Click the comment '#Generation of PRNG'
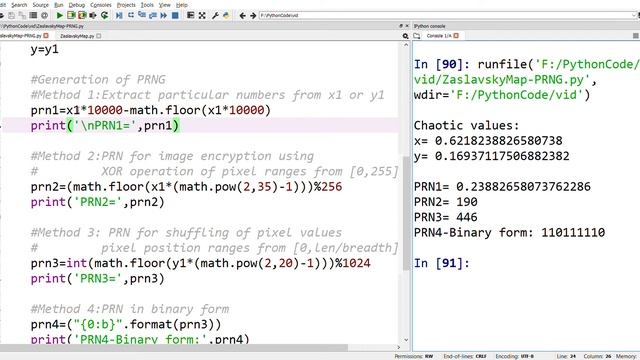Image resolution: width=640 pixels, height=360 pixels. click(98, 80)
